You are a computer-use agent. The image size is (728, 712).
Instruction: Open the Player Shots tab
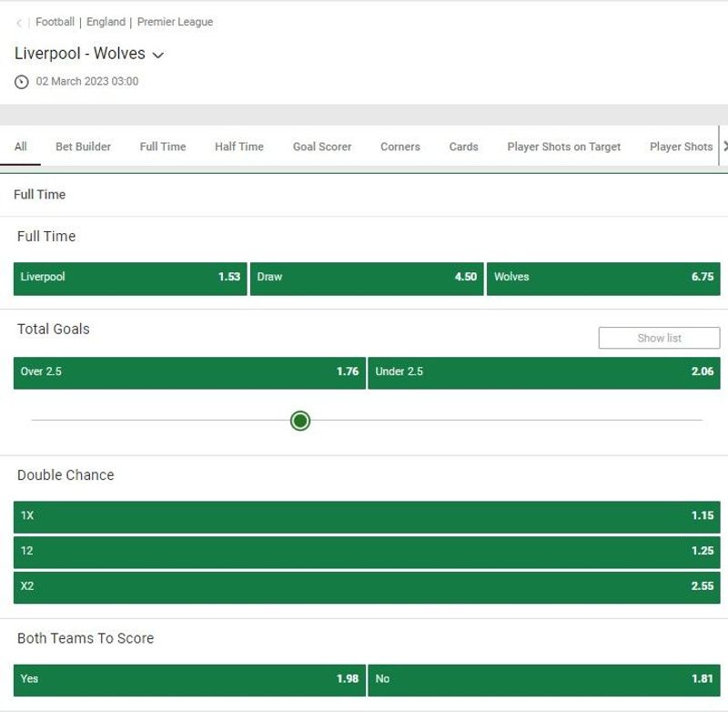(x=681, y=147)
